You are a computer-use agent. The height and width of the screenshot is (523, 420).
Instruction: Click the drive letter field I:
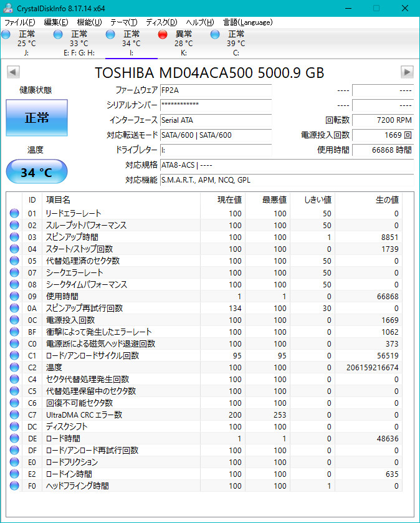216,150
